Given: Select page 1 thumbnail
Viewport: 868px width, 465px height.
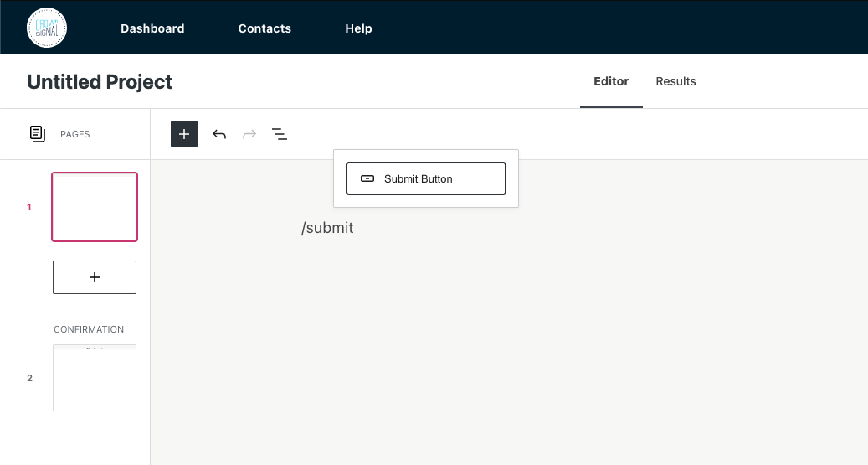Looking at the screenshot, I should click(95, 207).
